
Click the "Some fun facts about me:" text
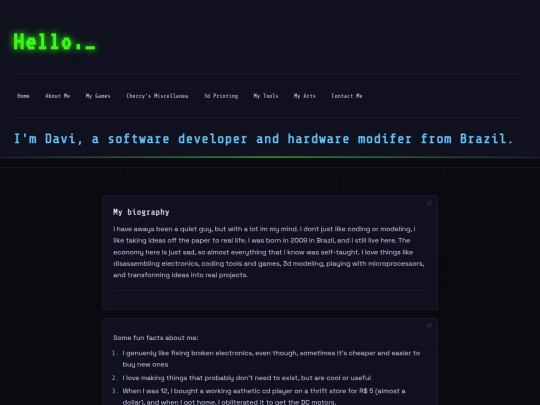[x=156, y=338]
